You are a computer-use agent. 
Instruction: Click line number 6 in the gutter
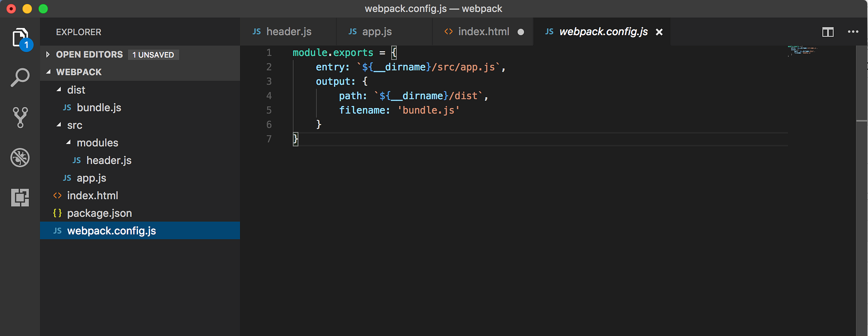[x=269, y=125]
